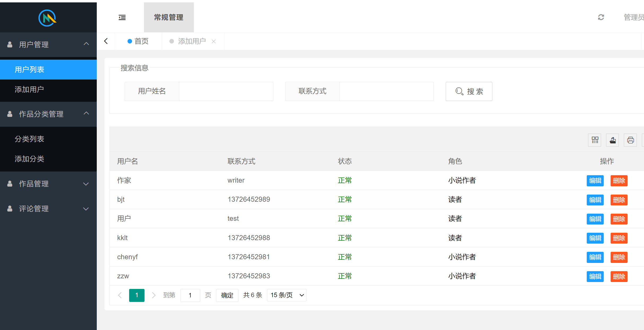Screen dimensions: 644x330
Task: Click the 用户姓名 search input field
Action: pyautogui.click(x=226, y=91)
